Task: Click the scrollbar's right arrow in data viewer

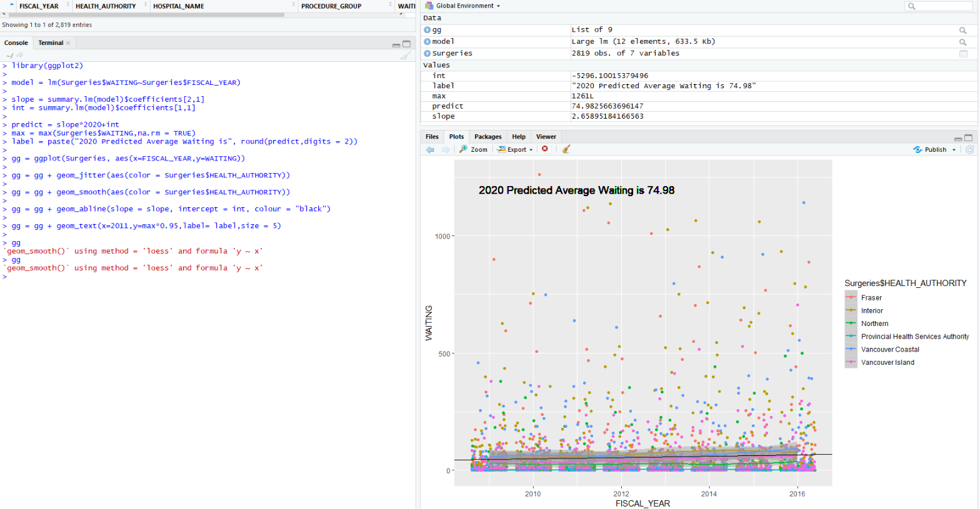Action: (x=401, y=14)
